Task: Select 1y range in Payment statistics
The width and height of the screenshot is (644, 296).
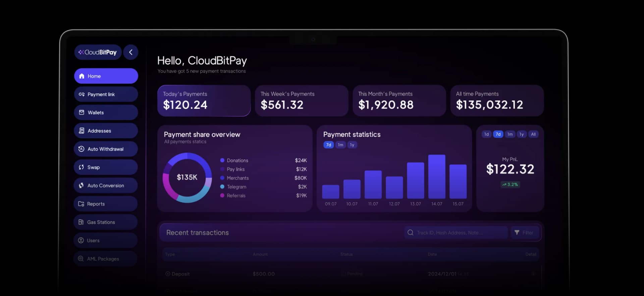Action: pos(352,145)
